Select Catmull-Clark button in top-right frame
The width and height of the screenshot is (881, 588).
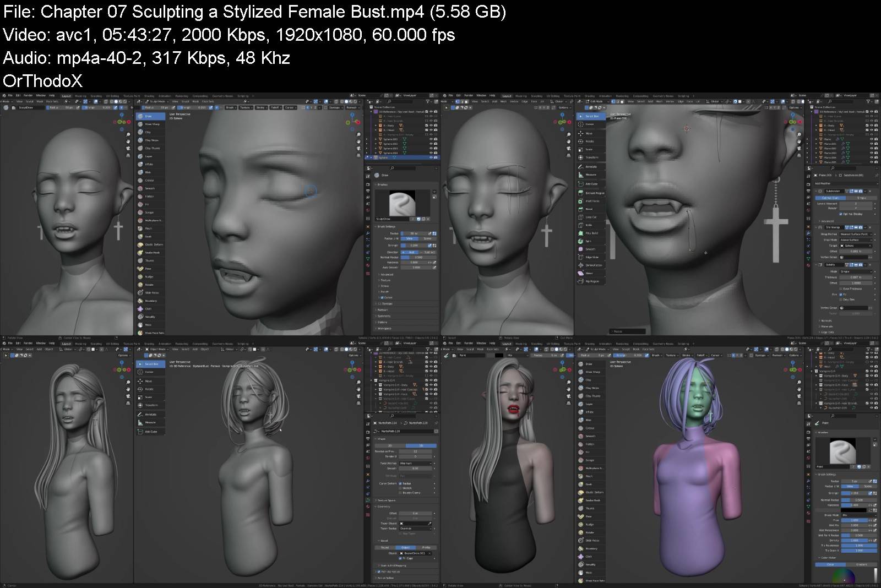pyautogui.click(x=830, y=198)
